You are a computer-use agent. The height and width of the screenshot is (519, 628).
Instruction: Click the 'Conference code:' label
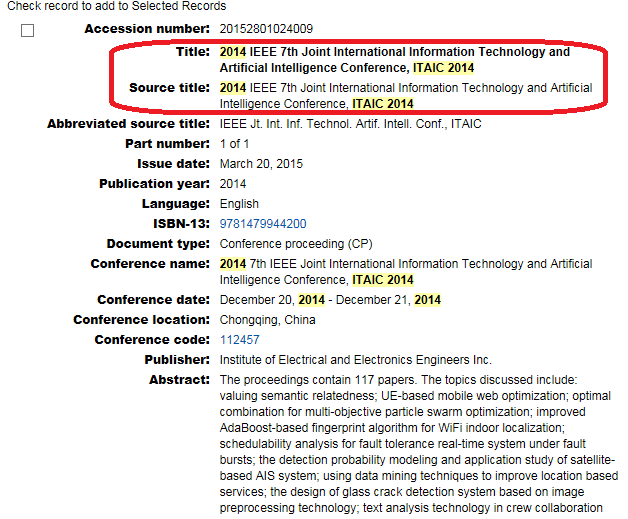coord(152,340)
